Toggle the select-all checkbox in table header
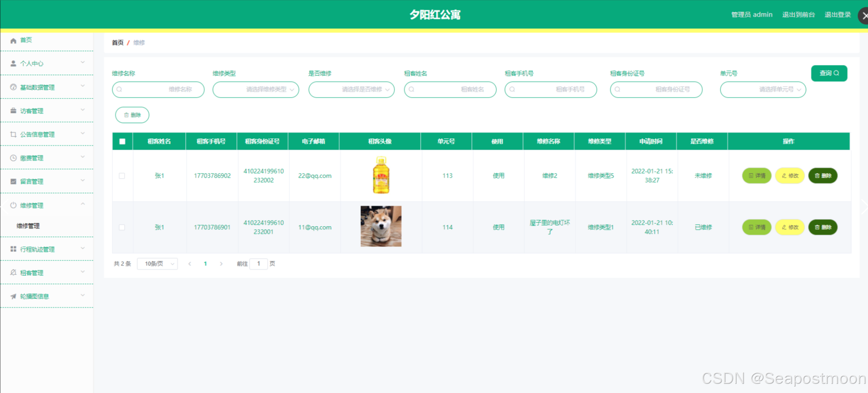The height and width of the screenshot is (393, 868). 122,141
